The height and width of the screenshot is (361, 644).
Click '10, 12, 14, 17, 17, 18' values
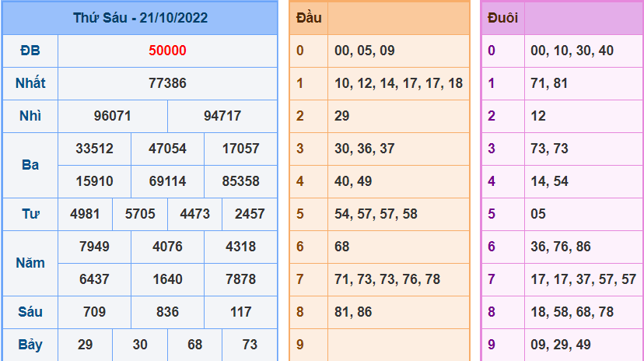tap(398, 83)
